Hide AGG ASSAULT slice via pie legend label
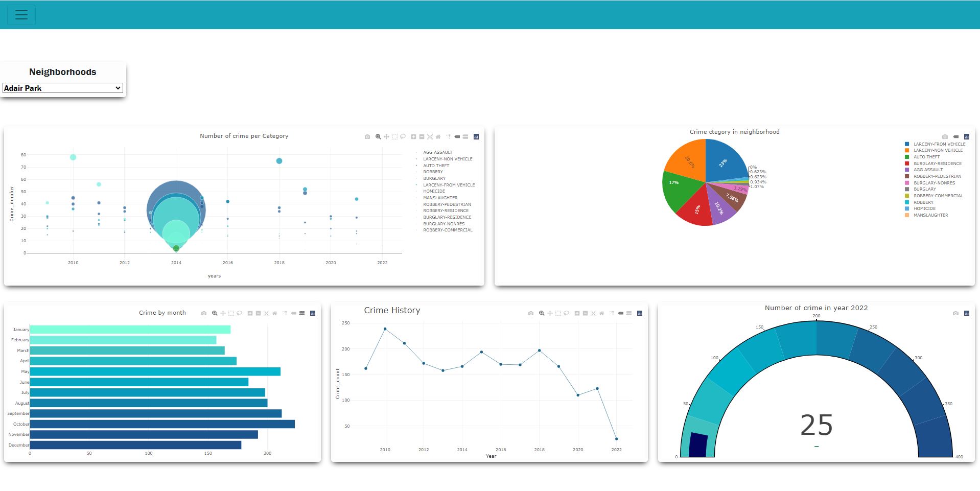The width and height of the screenshot is (980, 491). 928,170
